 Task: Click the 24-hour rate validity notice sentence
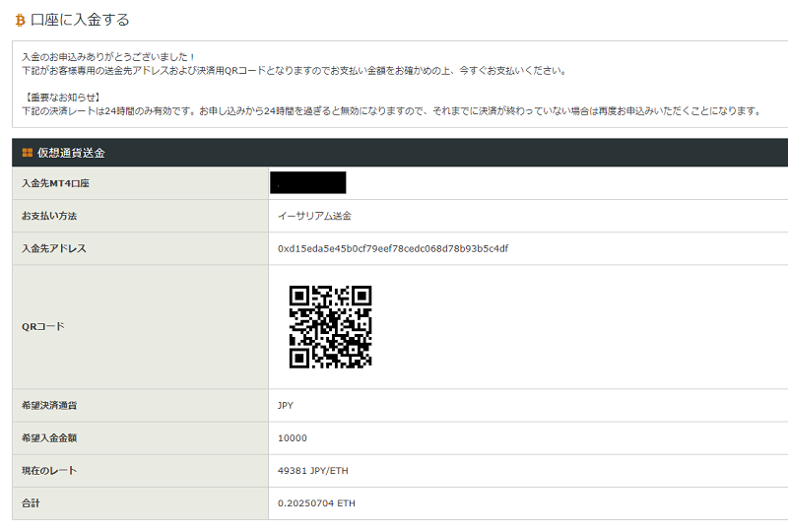click(392, 111)
